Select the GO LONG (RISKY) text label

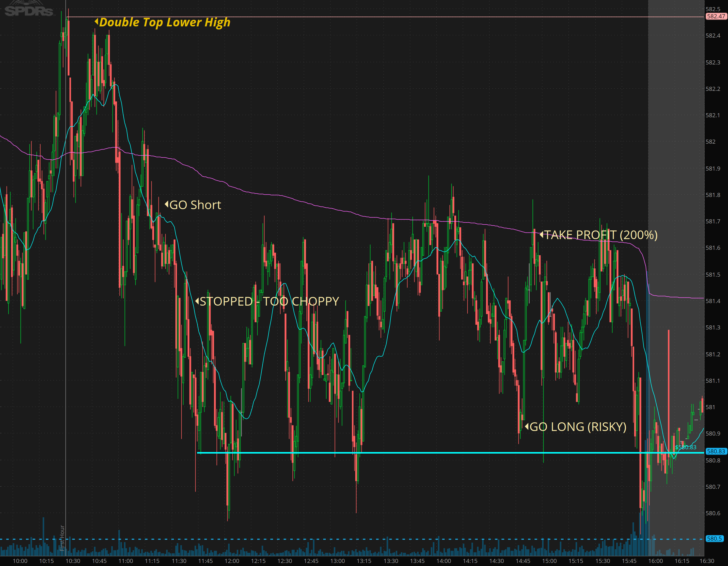coord(578,427)
